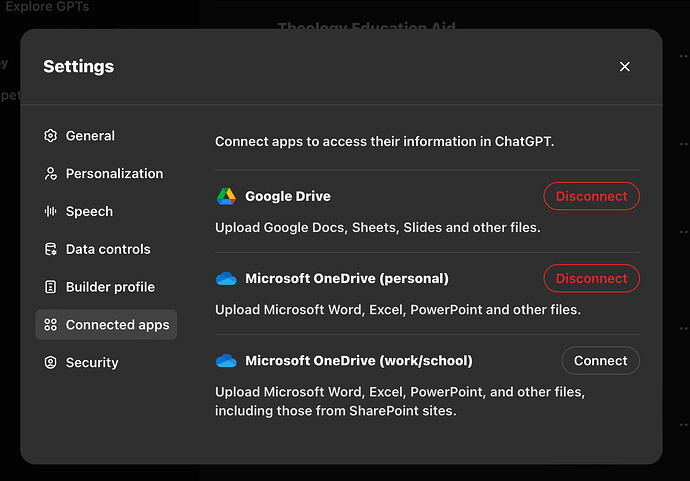Click the Speech waveform icon

(51, 211)
